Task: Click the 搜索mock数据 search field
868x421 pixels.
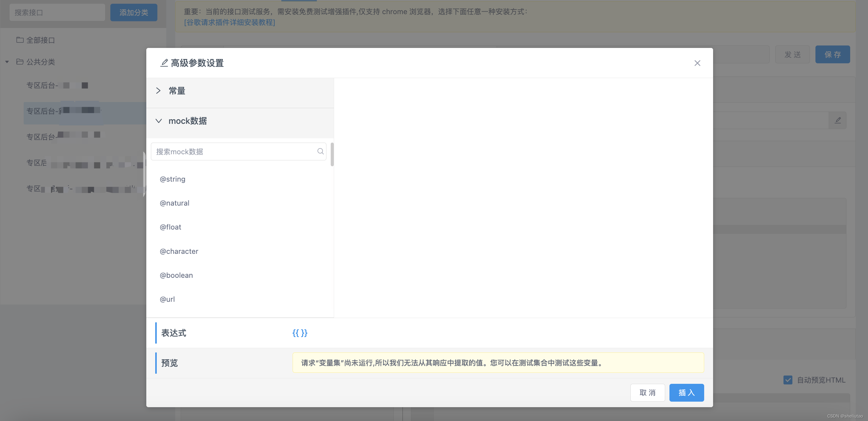Action: 239,151
